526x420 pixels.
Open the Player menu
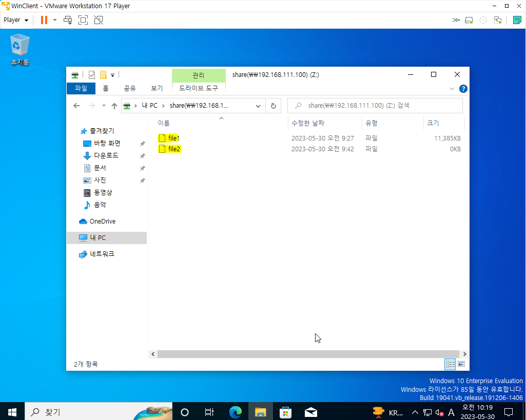pyautogui.click(x=16, y=20)
